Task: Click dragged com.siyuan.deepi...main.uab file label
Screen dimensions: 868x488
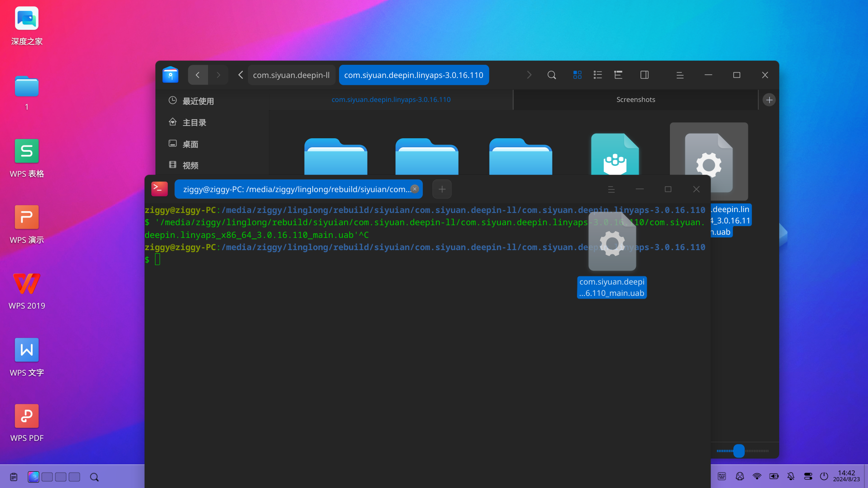Action: 612,287
